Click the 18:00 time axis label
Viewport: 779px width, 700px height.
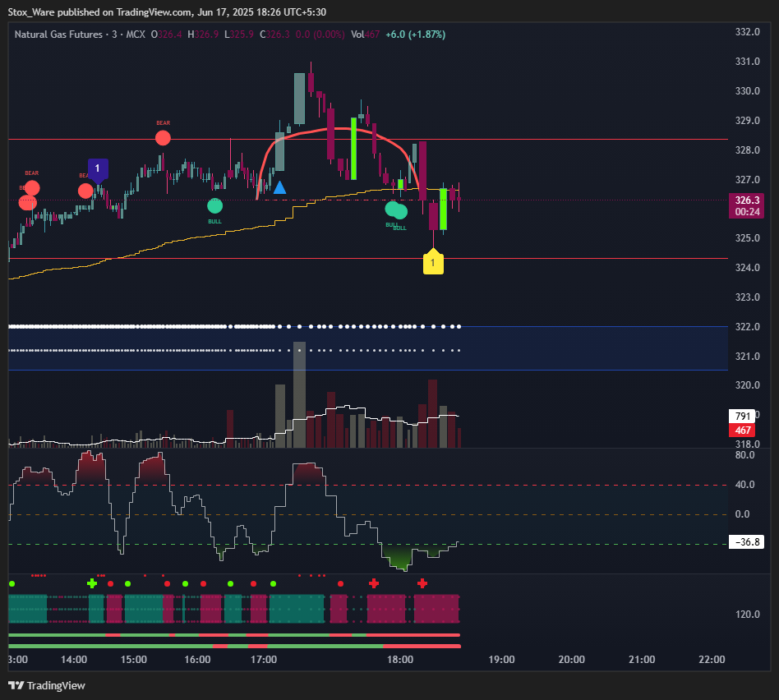pyautogui.click(x=400, y=660)
